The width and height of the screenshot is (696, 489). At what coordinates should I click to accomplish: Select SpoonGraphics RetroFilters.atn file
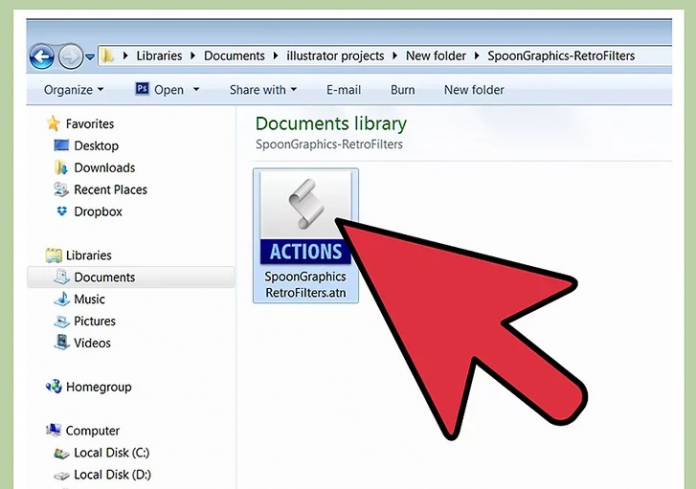point(305,235)
